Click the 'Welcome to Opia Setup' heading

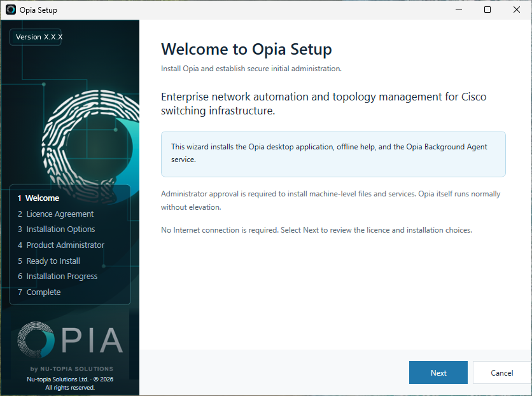pos(246,49)
